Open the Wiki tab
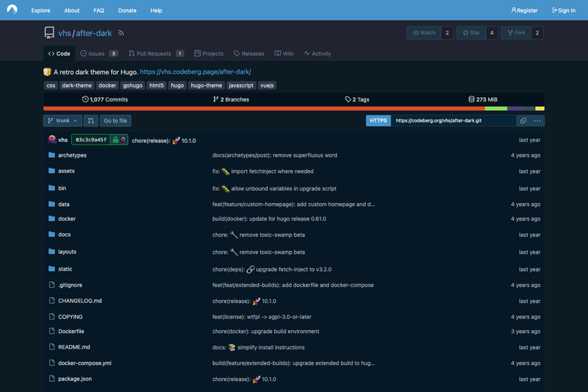Viewport: 588px width, 392px height. [x=284, y=54]
